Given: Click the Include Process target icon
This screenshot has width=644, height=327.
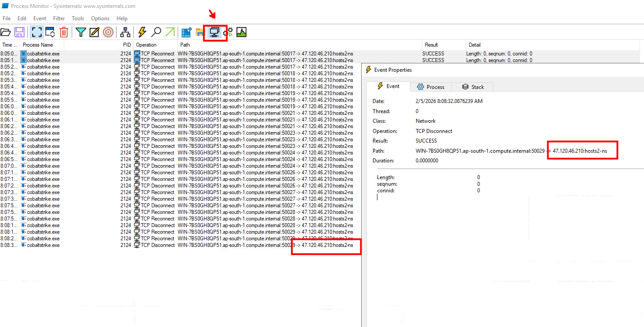Looking at the screenshot, I should [108, 32].
